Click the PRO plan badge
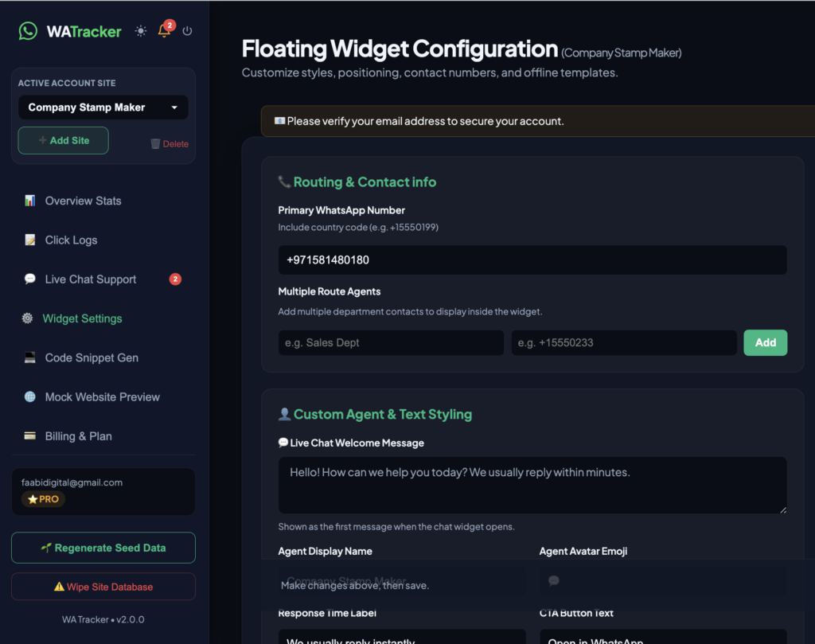This screenshot has width=815, height=644. (43, 499)
